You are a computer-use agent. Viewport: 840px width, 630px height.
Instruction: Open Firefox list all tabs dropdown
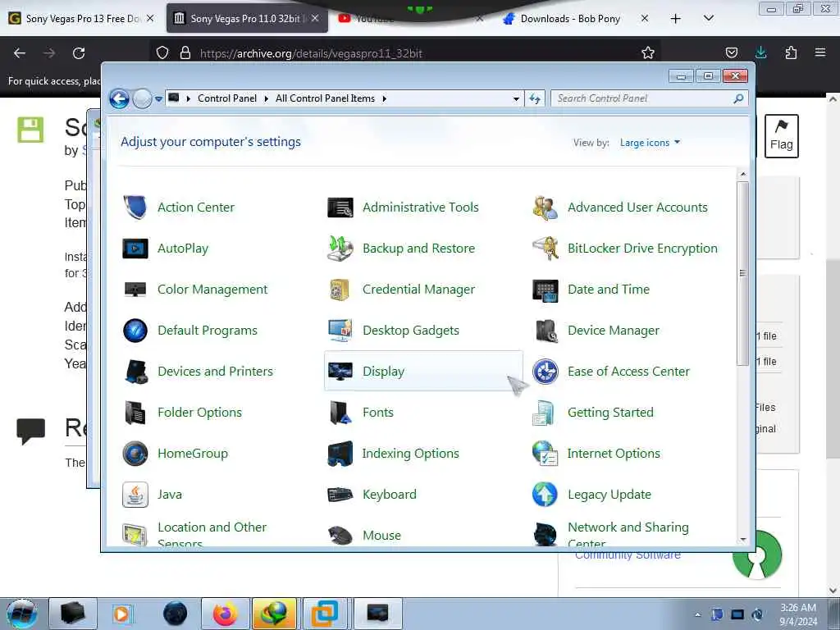[x=708, y=18]
